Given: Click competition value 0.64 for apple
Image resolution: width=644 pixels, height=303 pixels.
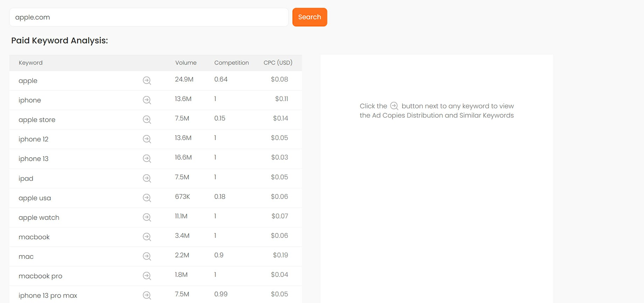Looking at the screenshot, I should (x=221, y=80).
